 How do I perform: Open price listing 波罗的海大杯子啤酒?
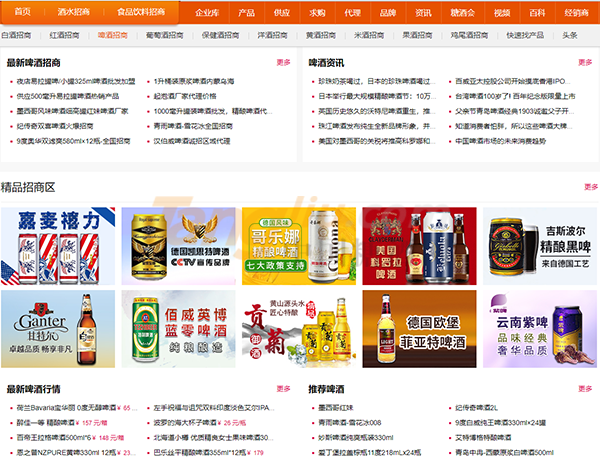(200, 423)
